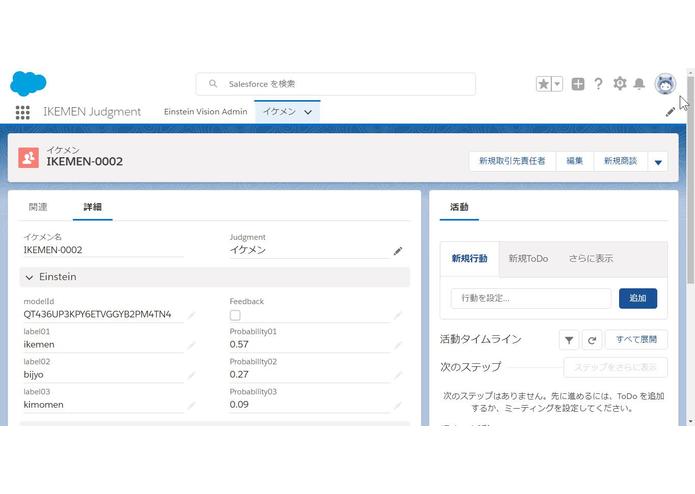Edit the label03 field with the pencil icon
Image resolution: width=695 pixels, height=494 pixels.
click(191, 405)
